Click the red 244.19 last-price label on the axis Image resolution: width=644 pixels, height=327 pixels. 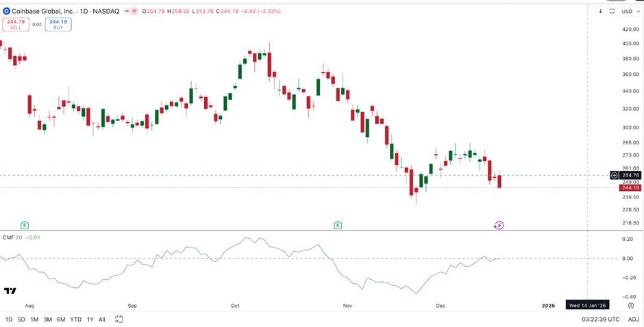(630, 188)
